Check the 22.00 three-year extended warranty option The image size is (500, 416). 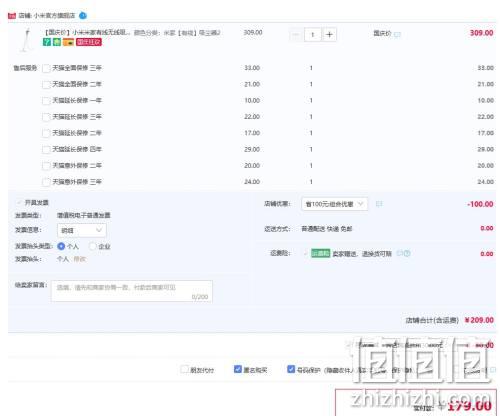tap(46, 117)
